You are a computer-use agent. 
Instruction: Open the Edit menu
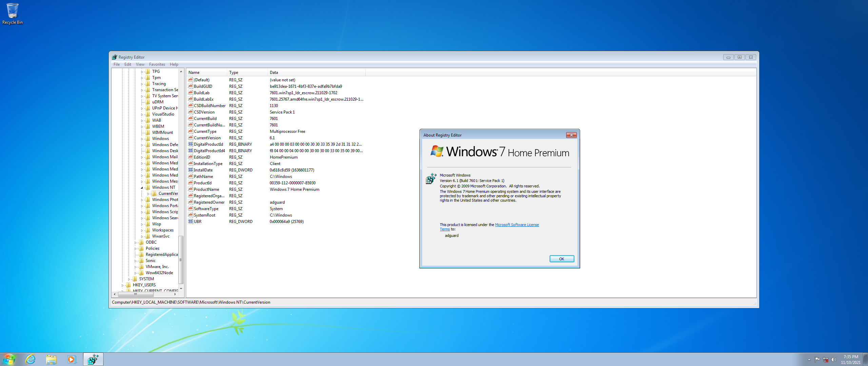(128, 64)
